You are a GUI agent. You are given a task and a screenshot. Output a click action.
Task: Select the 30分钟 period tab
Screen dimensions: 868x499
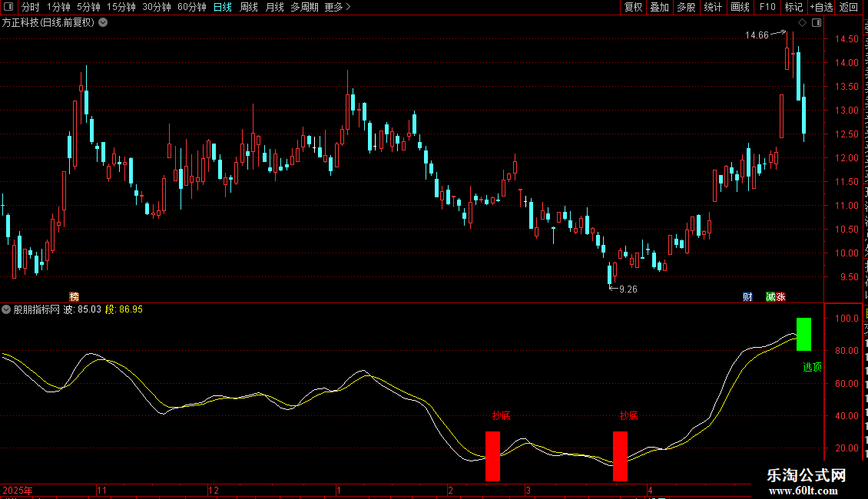(x=156, y=7)
